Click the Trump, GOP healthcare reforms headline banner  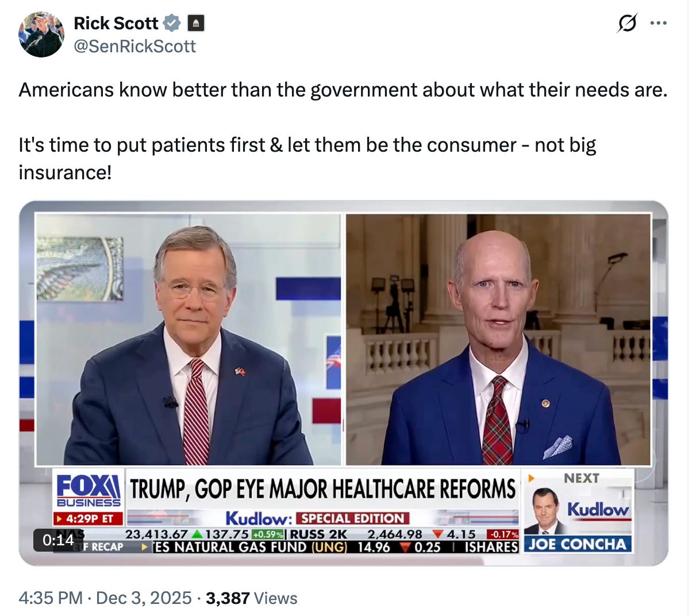click(322, 488)
